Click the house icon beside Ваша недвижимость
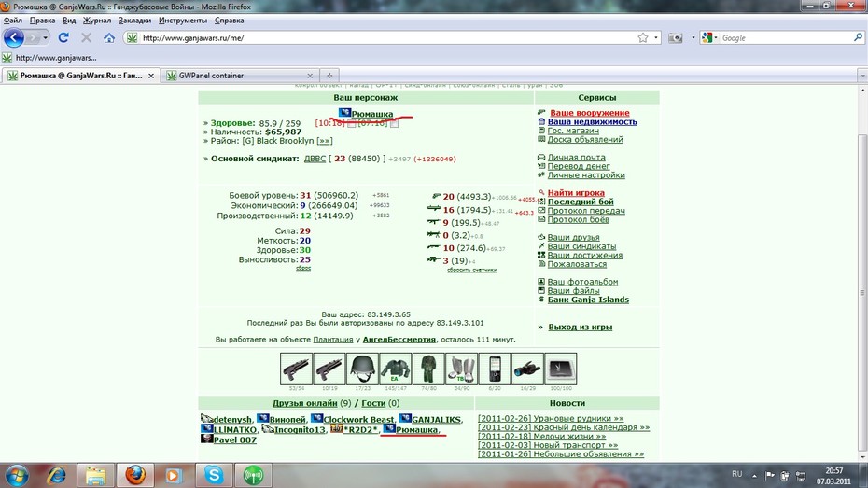 pyautogui.click(x=541, y=121)
